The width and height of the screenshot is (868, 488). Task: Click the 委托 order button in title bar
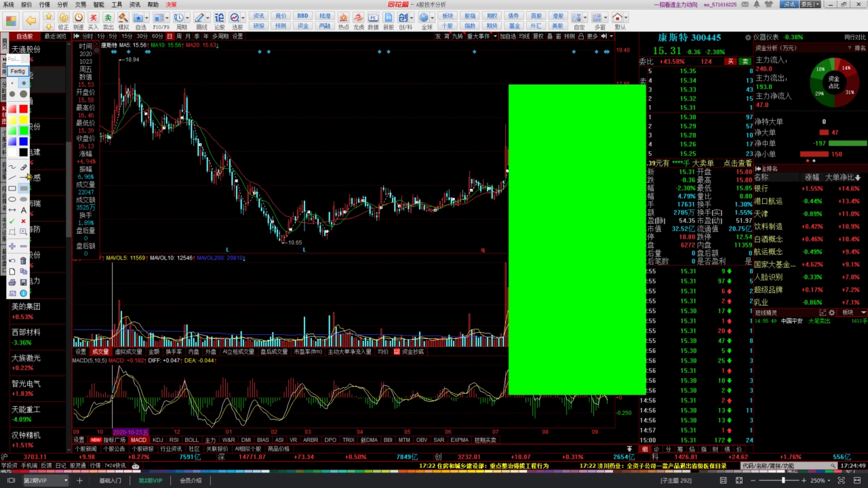pos(807,4)
